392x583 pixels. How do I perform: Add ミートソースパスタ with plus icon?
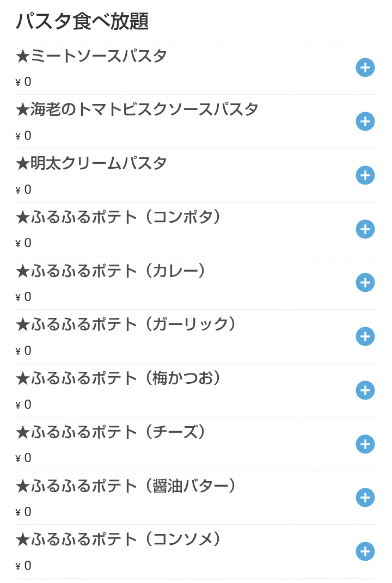[x=365, y=67]
